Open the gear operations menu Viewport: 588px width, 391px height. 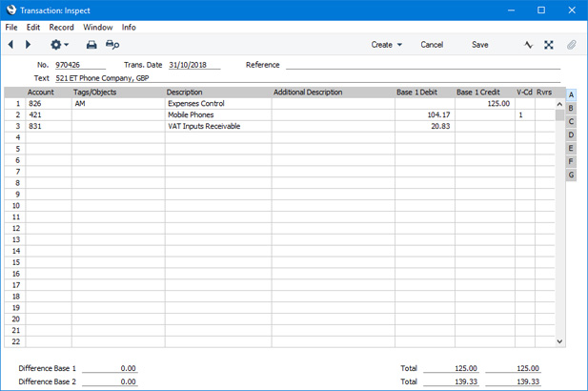pyautogui.click(x=59, y=45)
